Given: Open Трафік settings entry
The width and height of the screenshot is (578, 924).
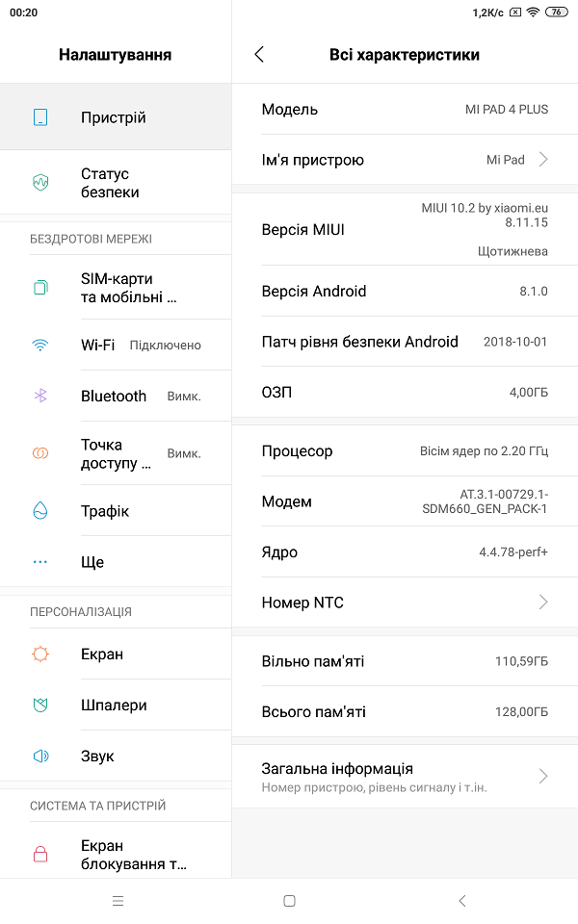Looking at the screenshot, I should (x=116, y=510).
